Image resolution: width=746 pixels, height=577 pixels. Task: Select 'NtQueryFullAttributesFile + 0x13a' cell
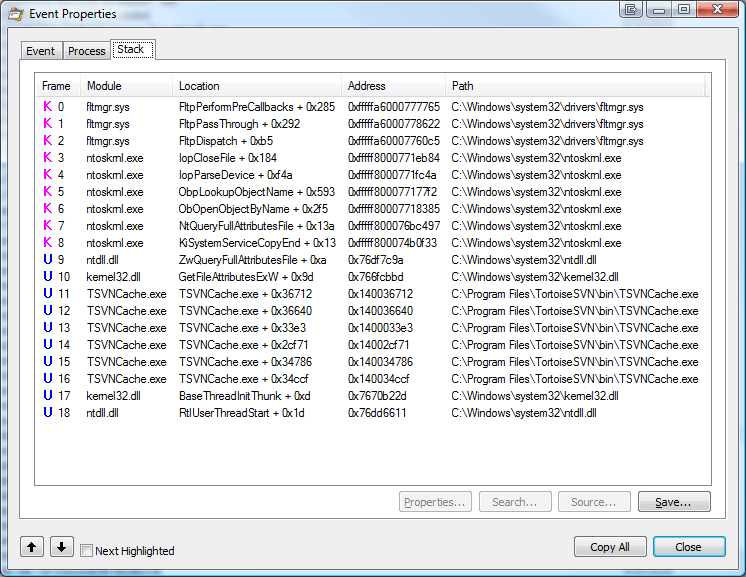click(x=257, y=226)
